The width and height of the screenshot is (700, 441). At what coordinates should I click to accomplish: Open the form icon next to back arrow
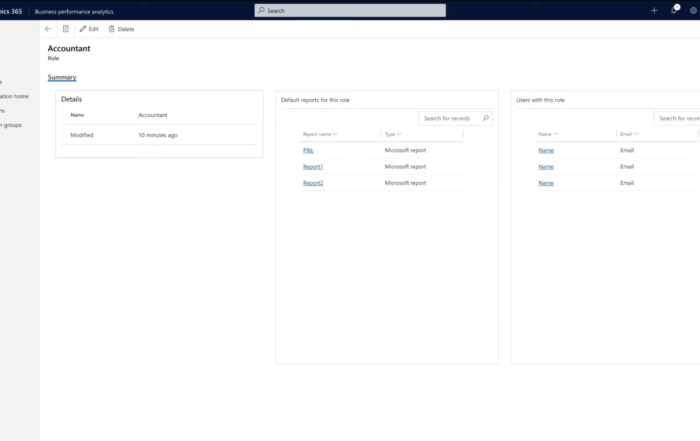point(66,29)
